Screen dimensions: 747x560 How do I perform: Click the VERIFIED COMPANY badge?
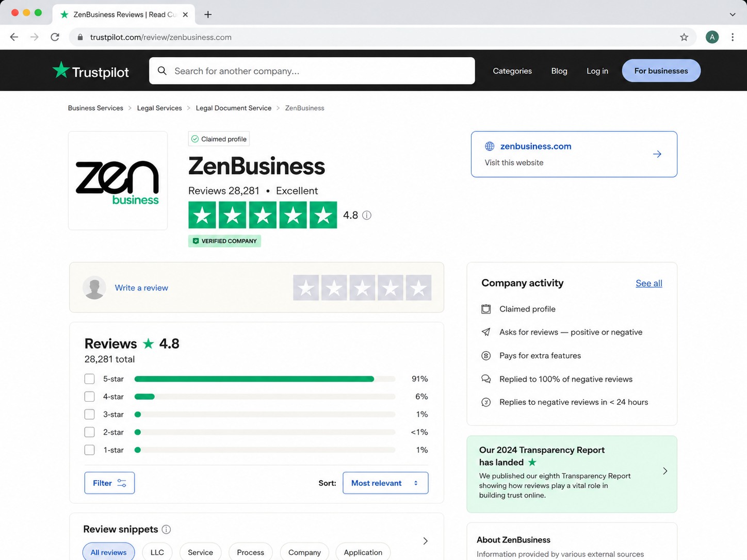224,241
